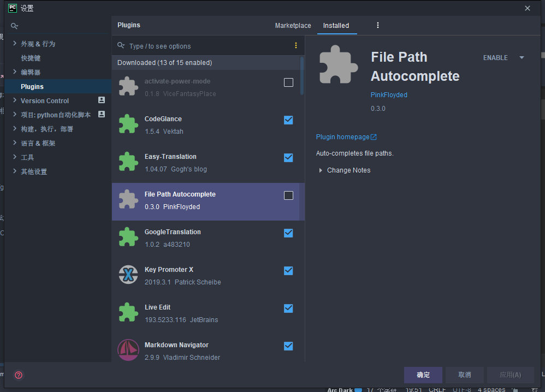The height and width of the screenshot is (392, 545).
Task: Open help with the red question mark icon
Action: click(19, 375)
